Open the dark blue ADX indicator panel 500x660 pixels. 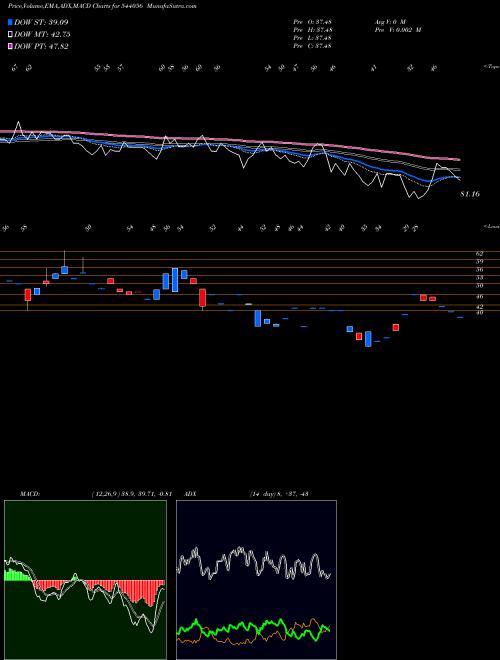coord(256,580)
